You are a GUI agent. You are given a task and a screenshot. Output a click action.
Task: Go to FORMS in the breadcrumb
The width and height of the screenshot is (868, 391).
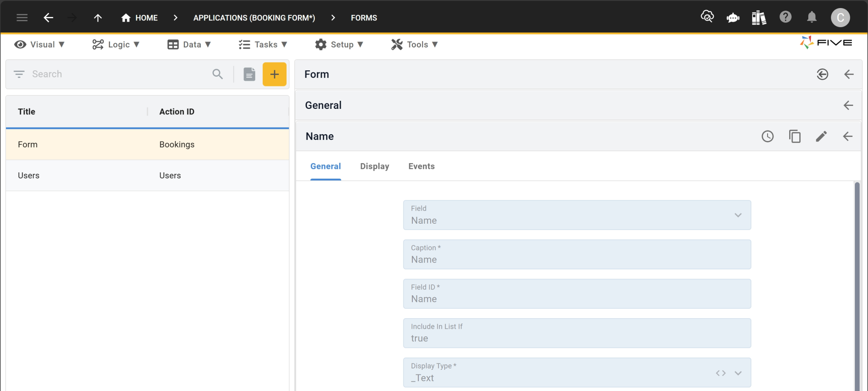click(363, 17)
